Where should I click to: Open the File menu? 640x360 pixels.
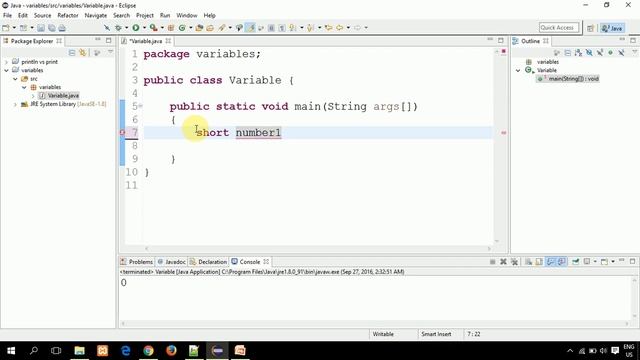pyautogui.click(x=7, y=16)
